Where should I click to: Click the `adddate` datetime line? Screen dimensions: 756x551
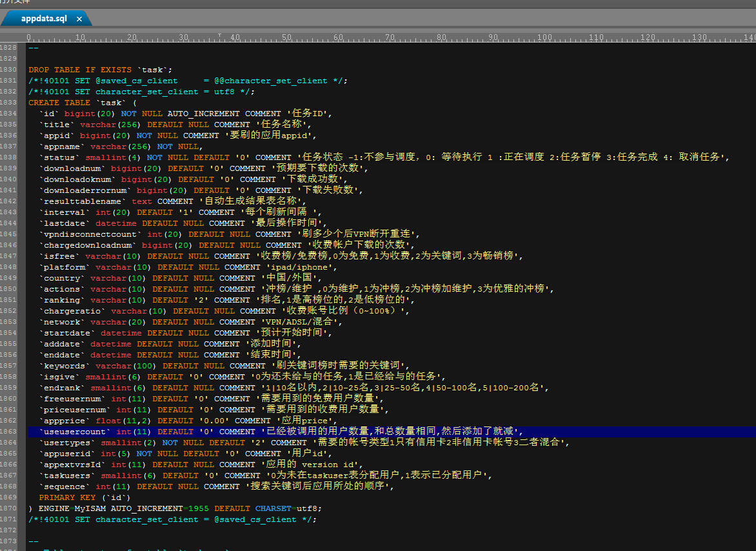170,344
